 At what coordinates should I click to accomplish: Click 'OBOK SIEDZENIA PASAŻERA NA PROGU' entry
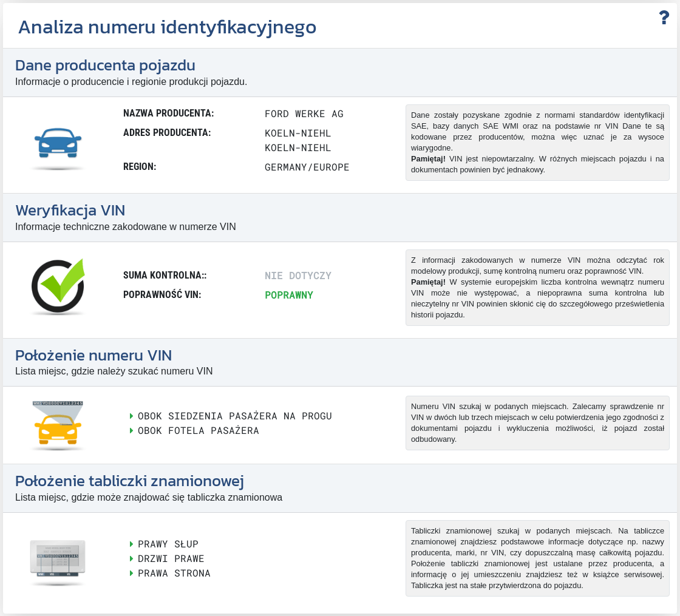point(234,416)
